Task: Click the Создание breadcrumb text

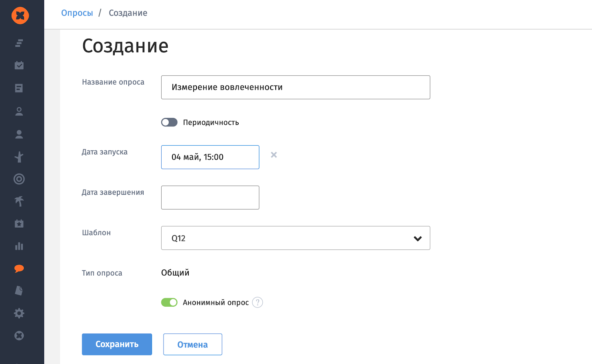Action: [128, 13]
